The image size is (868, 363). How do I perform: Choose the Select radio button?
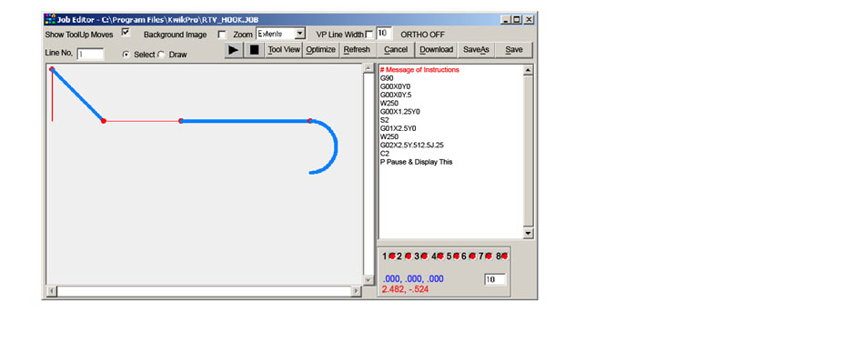point(126,55)
